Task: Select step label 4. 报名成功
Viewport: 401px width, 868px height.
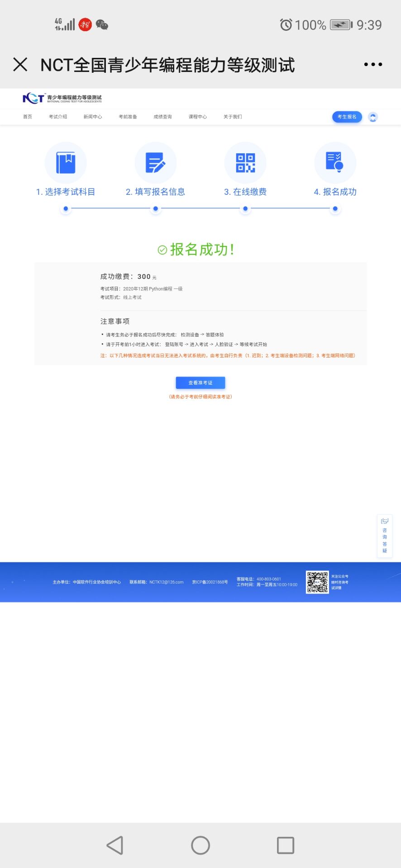Action: click(335, 192)
